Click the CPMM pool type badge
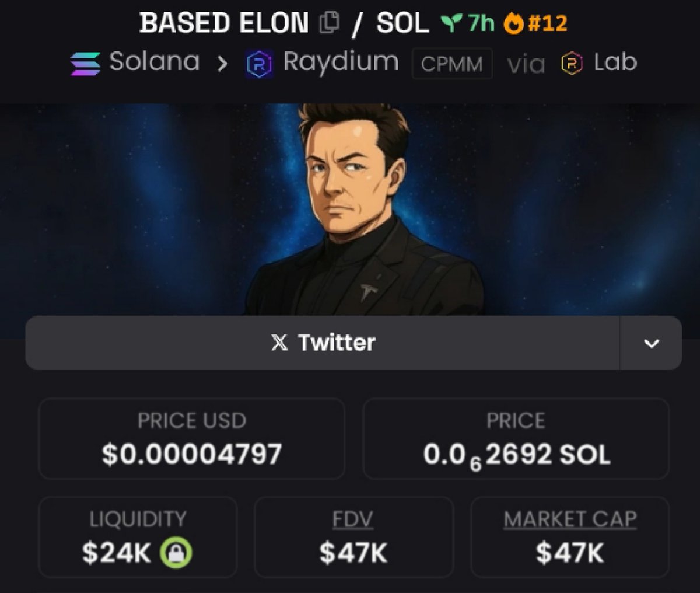 coord(452,63)
